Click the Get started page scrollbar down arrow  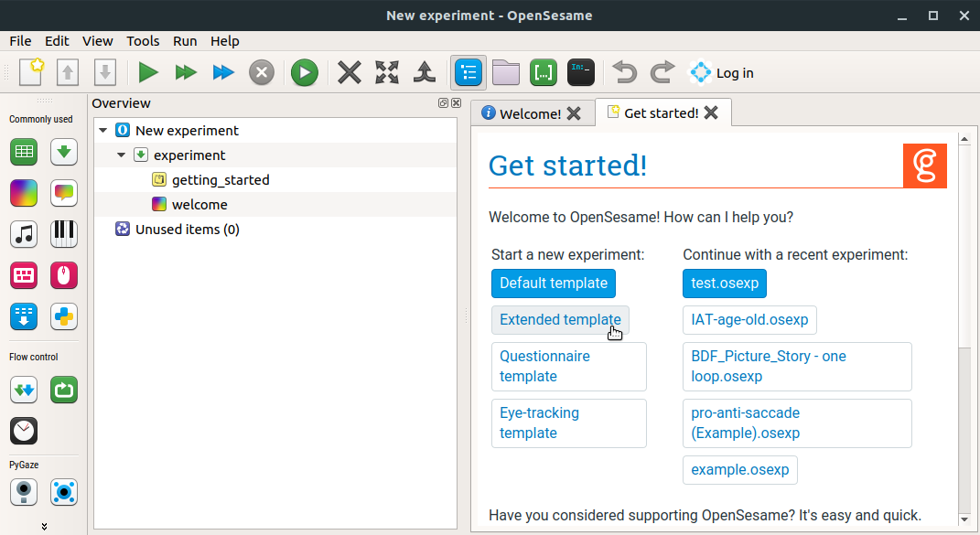964,519
